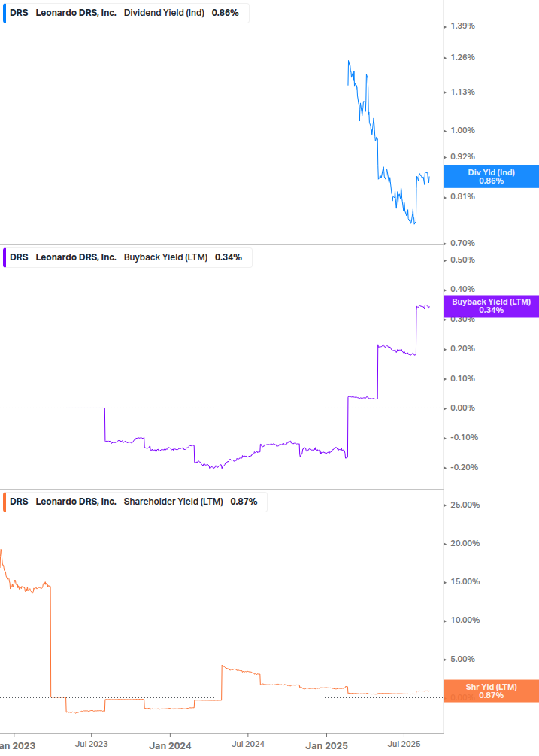Click the 0.81% dividend axis label
The width and height of the screenshot is (539, 756).
point(463,197)
